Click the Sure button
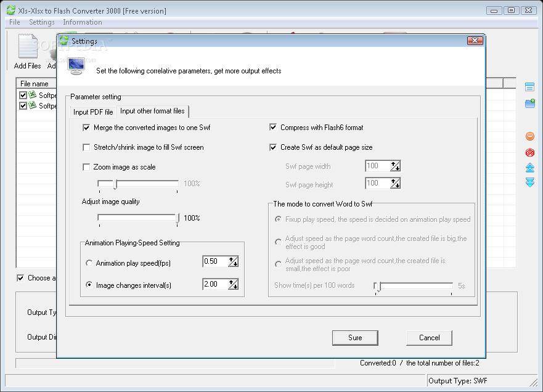This screenshot has height=392, width=543. (x=355, y=338)
